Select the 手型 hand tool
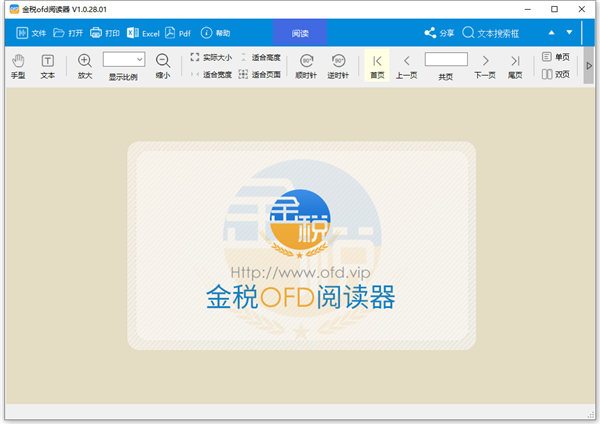The width and height of the screenshot is (600, 424). click(18, 66)
